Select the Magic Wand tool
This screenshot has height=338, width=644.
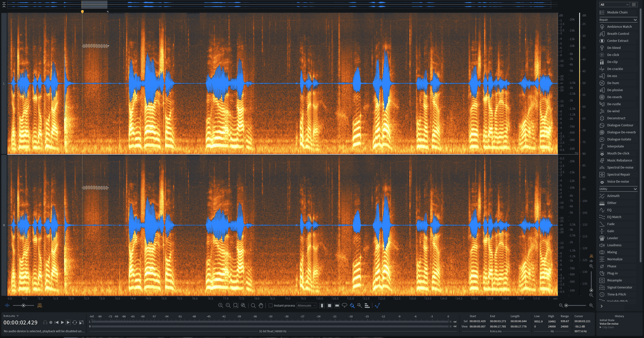pos(360,306)
